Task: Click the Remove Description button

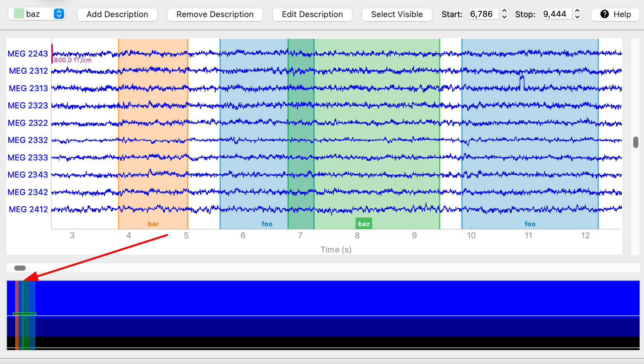Action: [x=215, y=14]
